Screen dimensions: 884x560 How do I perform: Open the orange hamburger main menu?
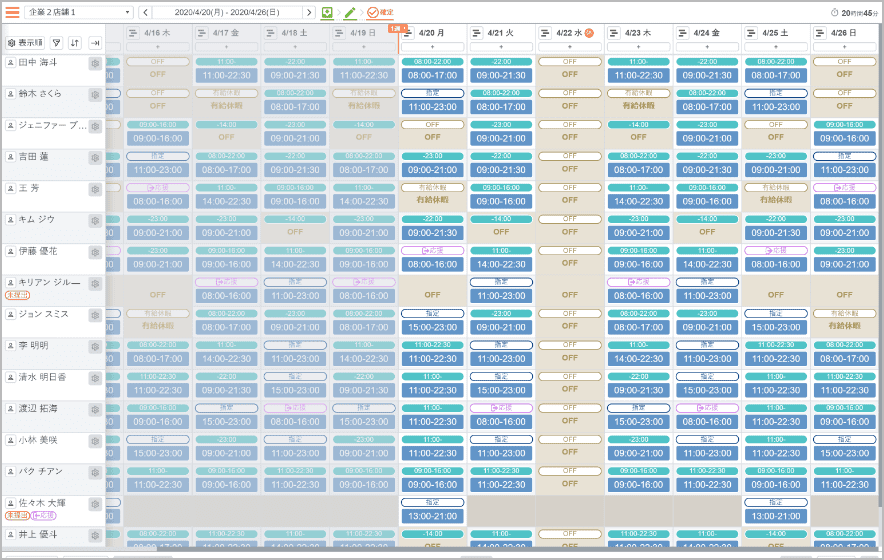[x=13, y=12]
